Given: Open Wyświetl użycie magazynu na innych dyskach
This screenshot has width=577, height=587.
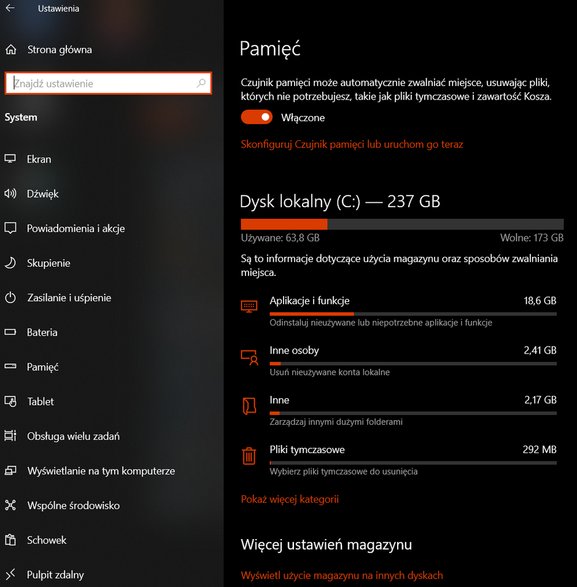Looking at the screenshot, I should 341,575.
